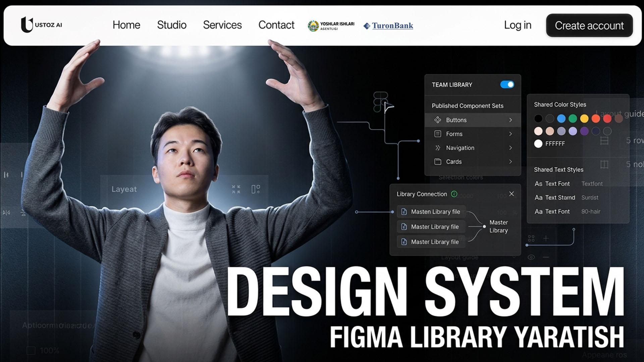Click the Yoshlar Ishlari Agentligi logo

pyautogui.click(x=331, y=26)
